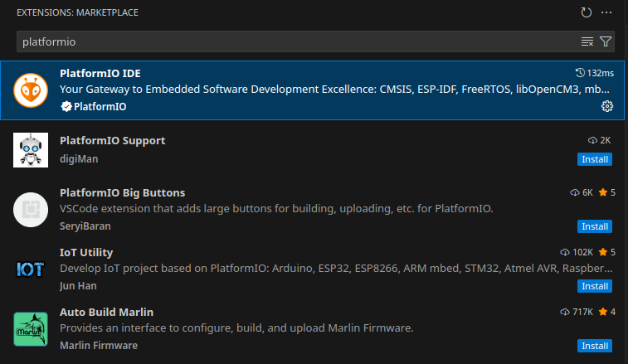Screen dimensions: 628x364
Task: Install the IoT Utility extension
Action: (595, 286)
